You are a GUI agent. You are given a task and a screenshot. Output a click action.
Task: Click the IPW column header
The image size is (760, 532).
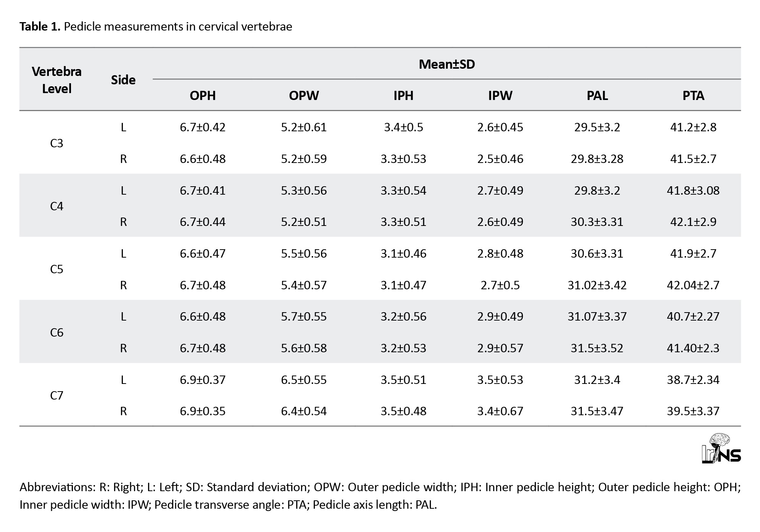500,95
